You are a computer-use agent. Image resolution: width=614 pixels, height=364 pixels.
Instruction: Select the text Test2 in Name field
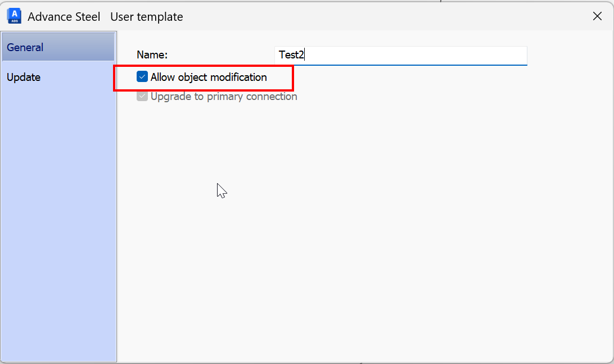pyautogui.click(x=291, y=54)
